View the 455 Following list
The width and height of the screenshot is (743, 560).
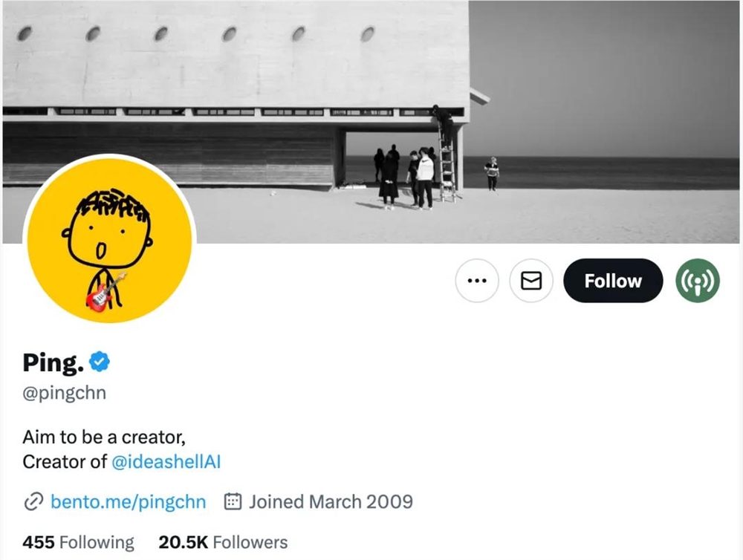78,542
